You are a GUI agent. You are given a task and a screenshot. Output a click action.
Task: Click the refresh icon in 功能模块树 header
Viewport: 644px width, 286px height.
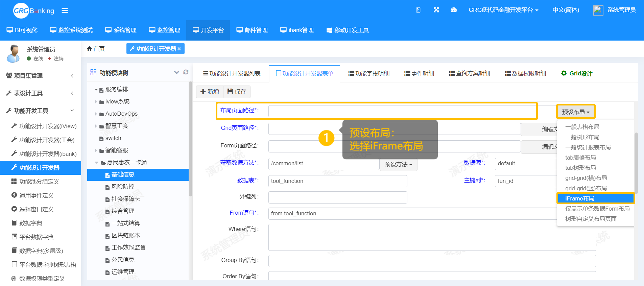[186, 72]
